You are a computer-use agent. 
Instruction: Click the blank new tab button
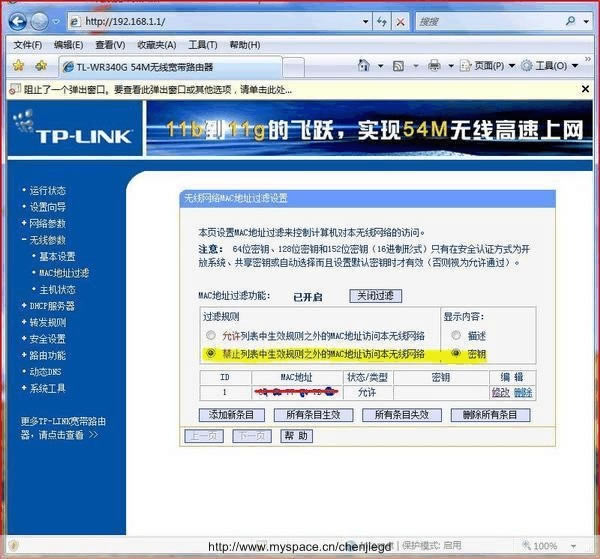coord(294,68)
